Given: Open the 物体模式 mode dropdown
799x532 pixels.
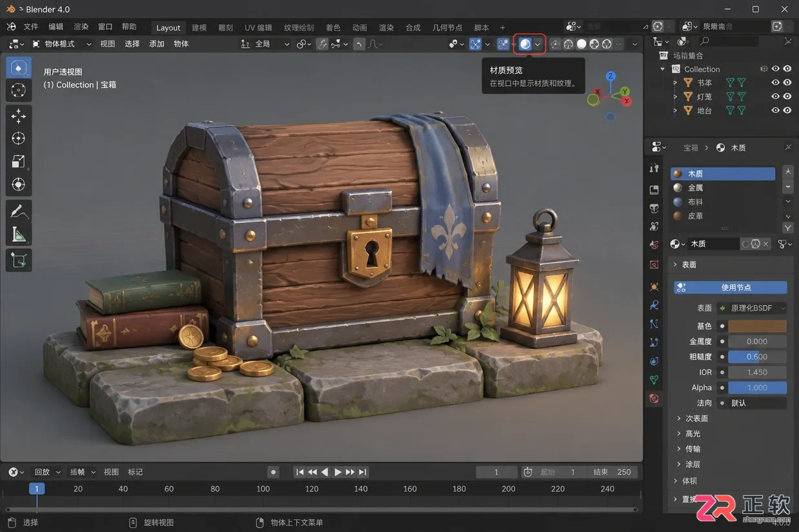Looking at the screenshot, I should tap(61, 44).
